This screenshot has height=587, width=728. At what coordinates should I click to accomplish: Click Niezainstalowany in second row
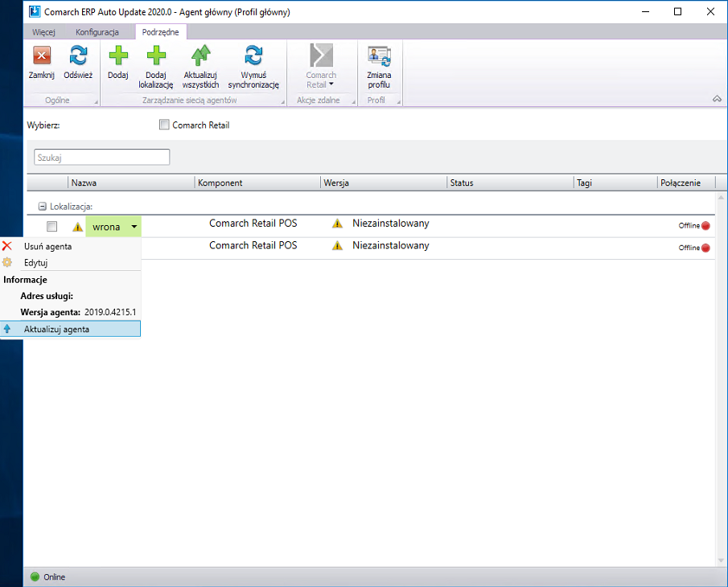[x=390, y=245]
